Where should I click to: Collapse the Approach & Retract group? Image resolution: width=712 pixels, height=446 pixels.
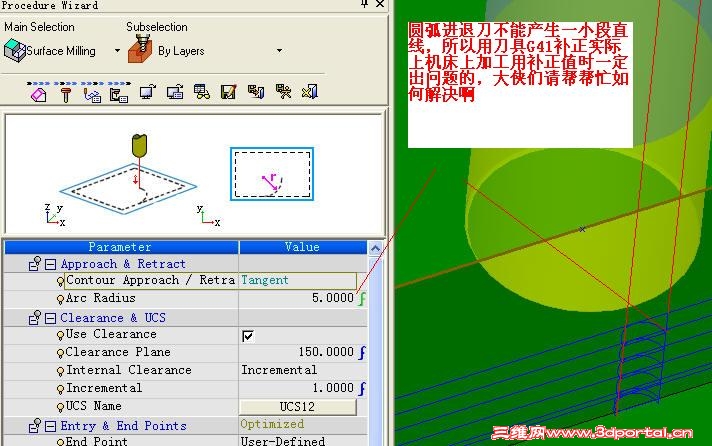[50, 264]
